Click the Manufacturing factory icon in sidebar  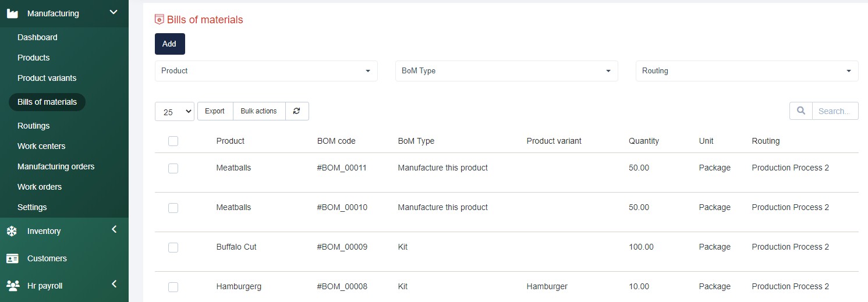pos(12,13)
